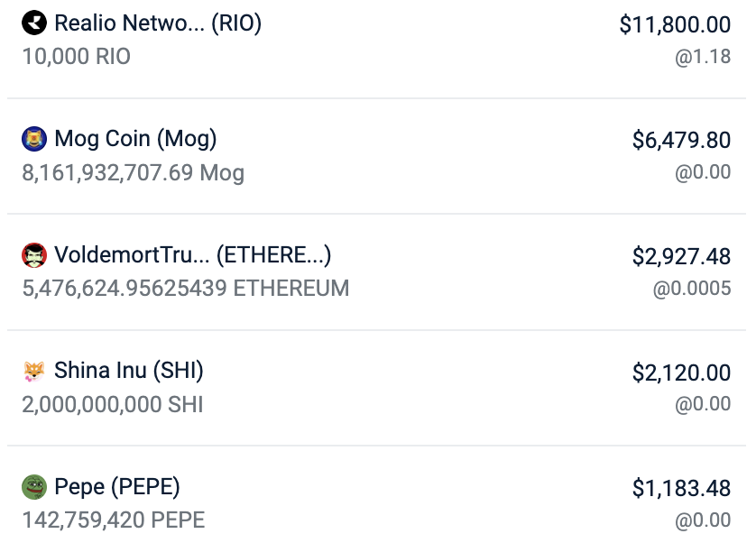This screenshot has width=756, height=543.
Task: Open the Shina Inu (SHI) token link
Action: pyautogui.click(x=129, y=371)
